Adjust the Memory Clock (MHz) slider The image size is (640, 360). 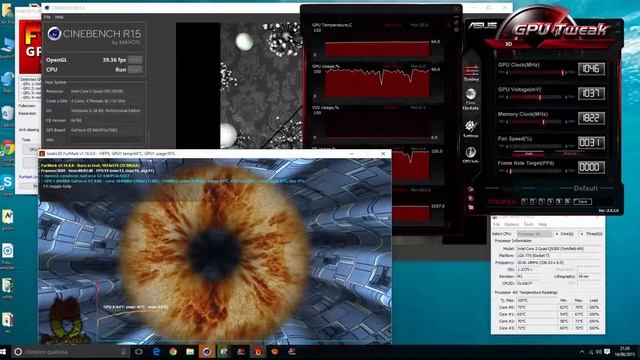click(x=536, y=122)
